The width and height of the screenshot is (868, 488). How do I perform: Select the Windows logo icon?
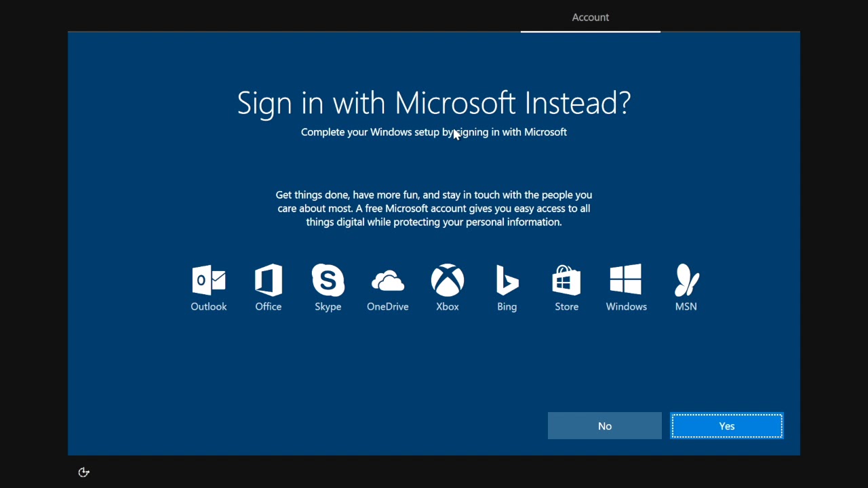tap(626, 280)
